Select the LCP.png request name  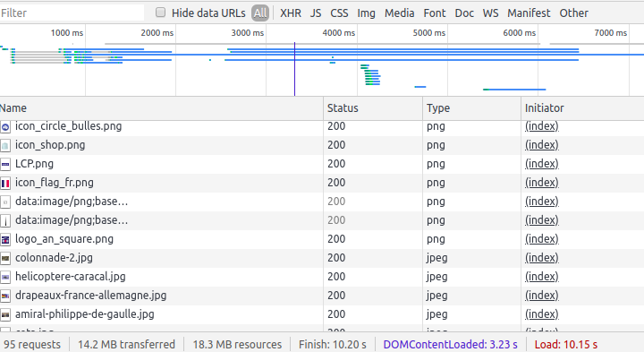pos(34,164)
